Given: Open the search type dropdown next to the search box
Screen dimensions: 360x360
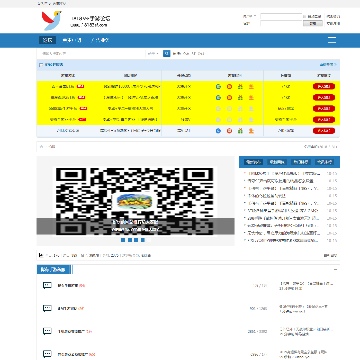Looking at the screenshot, I should (x=153, y=53).
